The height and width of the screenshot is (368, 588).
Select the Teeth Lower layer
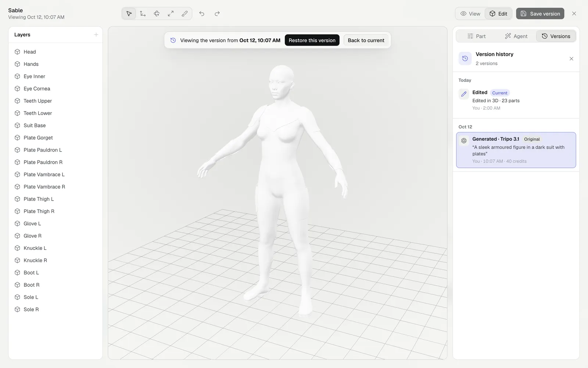point(55,113)
